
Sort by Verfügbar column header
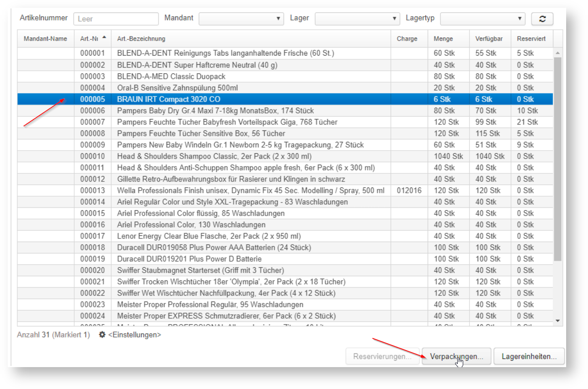point(490,39)
